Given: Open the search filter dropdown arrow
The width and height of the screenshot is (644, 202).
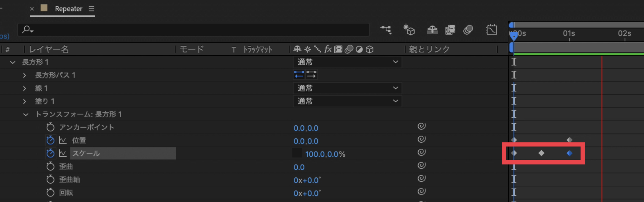Looking at the screenshot, I should click(32, 31).
